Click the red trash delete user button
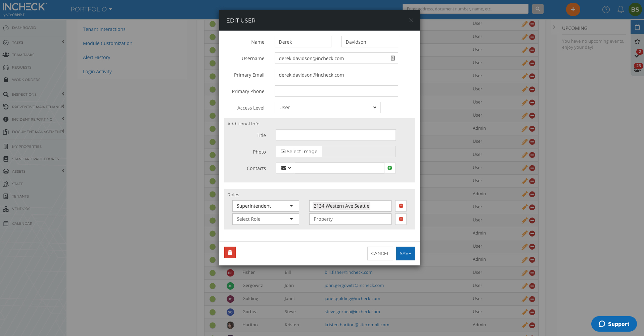This screenshot has height=336, width=644. pyautogui.click(x=230, y=252)
